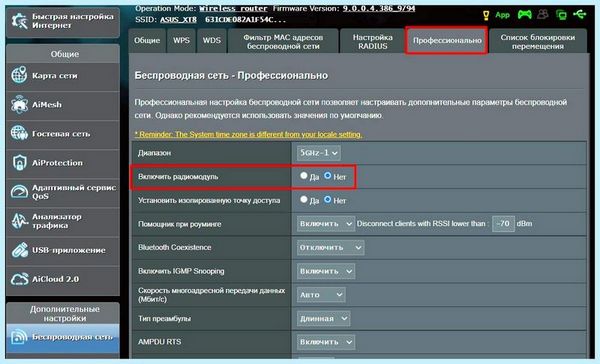Click the Адаптивный сервис QoS gauge icon
600x364 pixels.
click(19, 191)
